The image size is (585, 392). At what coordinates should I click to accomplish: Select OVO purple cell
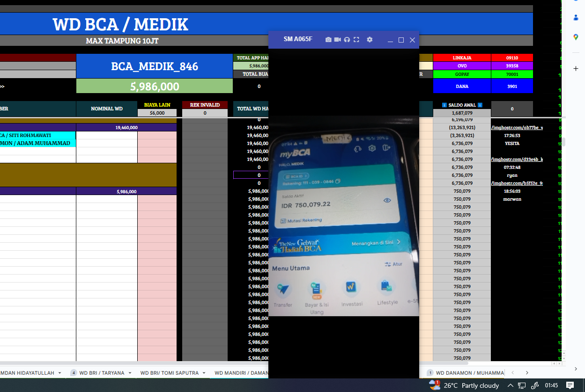tap(462, 66)
